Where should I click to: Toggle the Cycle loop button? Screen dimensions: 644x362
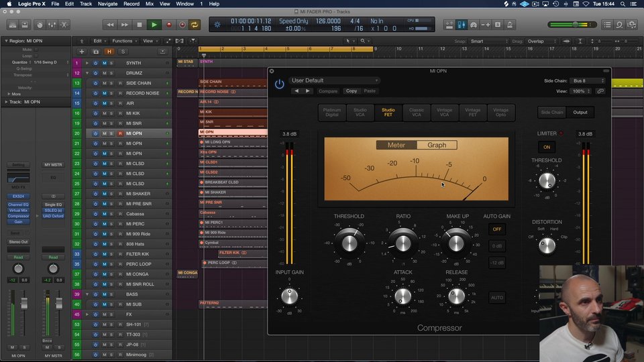[195, 25]
